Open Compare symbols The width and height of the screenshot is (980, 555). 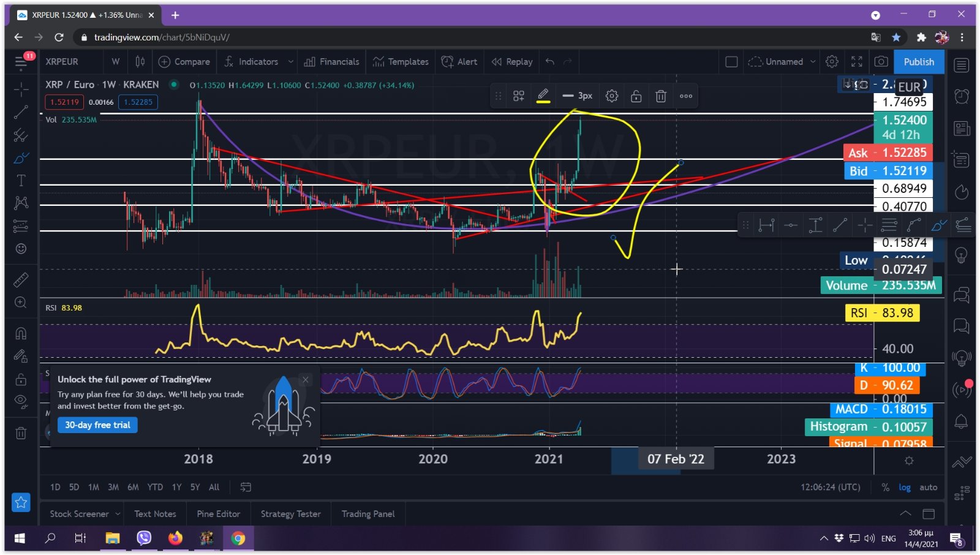[x=184, y=62]
